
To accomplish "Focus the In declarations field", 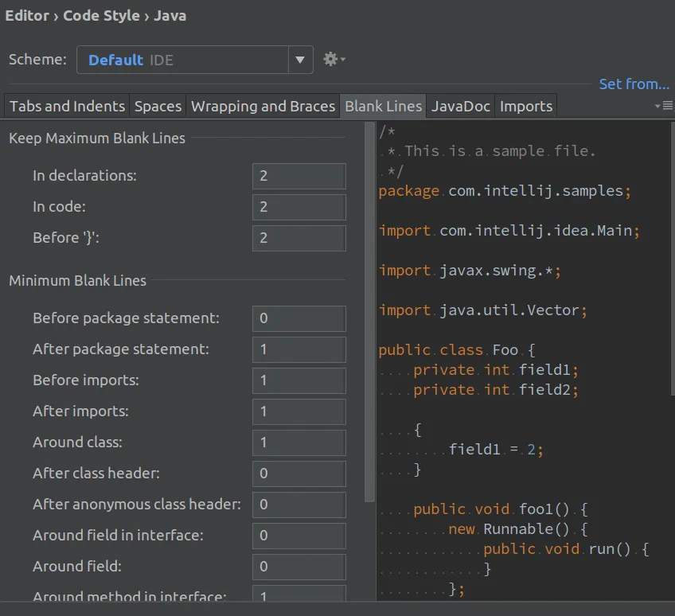I will (x=298, y=176).
